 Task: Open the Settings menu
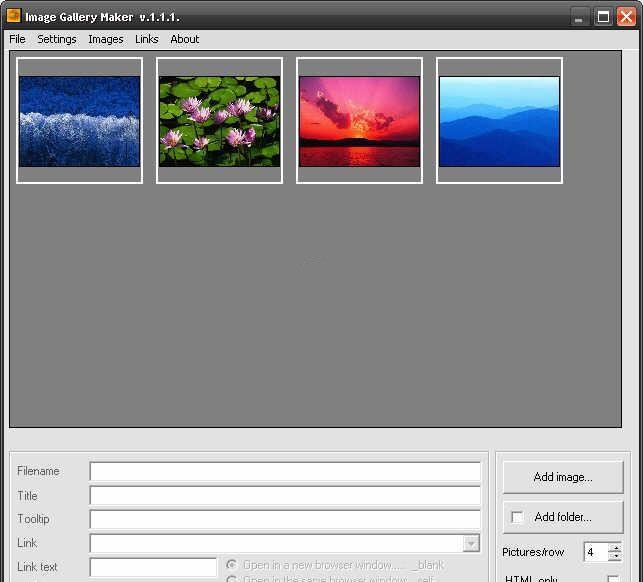(57, 39)
